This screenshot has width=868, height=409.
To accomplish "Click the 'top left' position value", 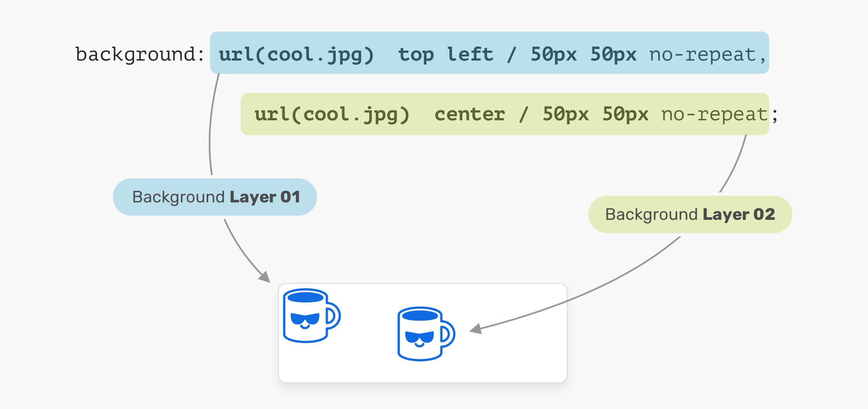I will click(446, 54).
